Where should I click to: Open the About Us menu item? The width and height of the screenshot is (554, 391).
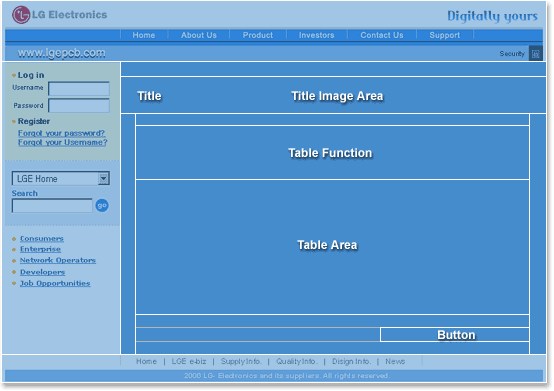tap(199, 35)
